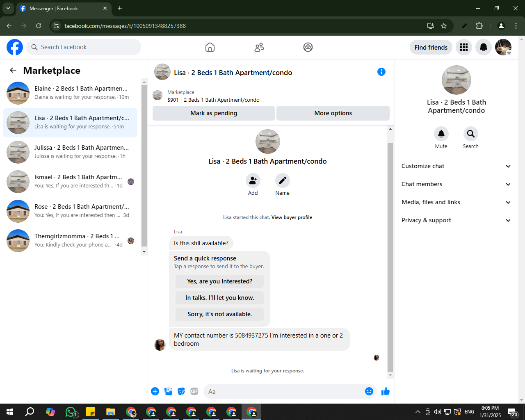Viewport: 525px width, 420px height.
Task: Send a thumbs-up like
Action: 386,391
